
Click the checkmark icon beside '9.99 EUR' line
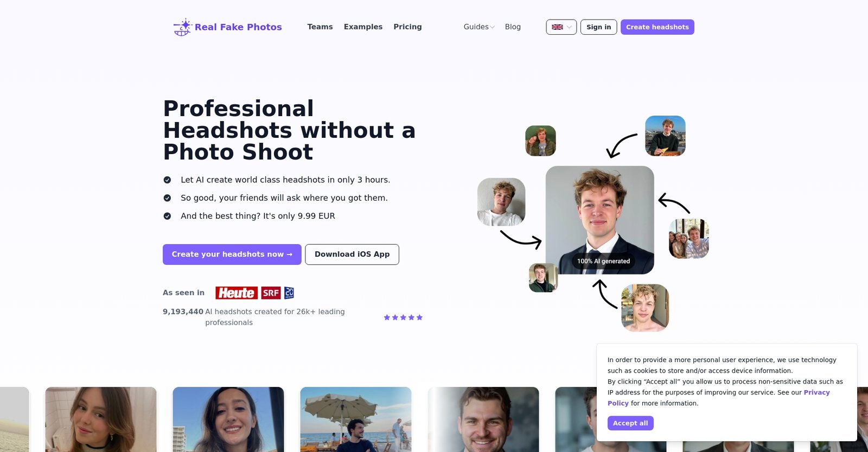168,216
